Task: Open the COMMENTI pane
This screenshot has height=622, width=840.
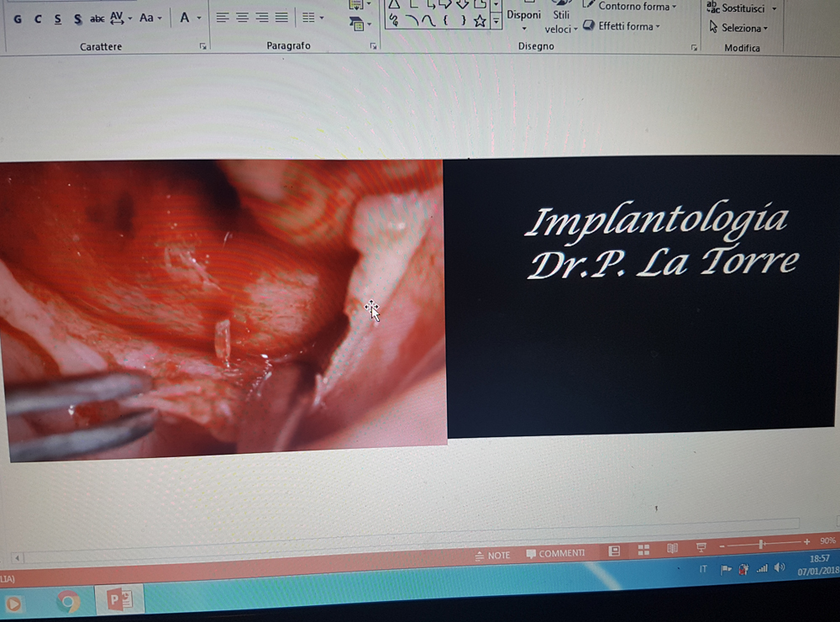Action: [x=555, y=553]
